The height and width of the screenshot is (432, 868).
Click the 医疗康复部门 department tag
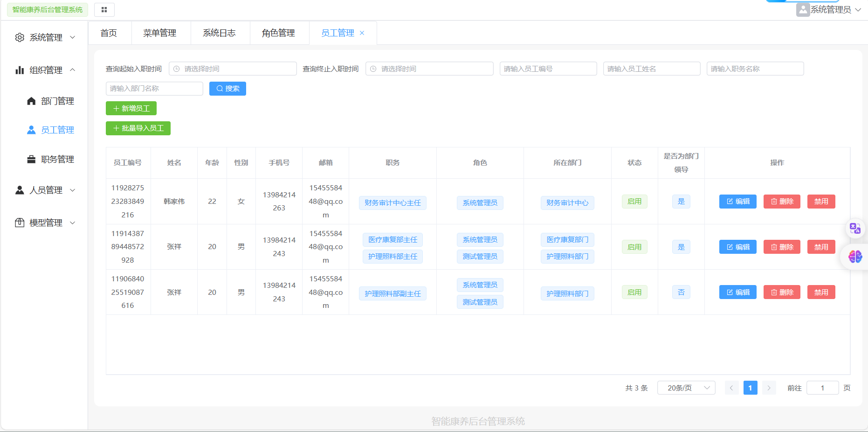tap(567, 240)
